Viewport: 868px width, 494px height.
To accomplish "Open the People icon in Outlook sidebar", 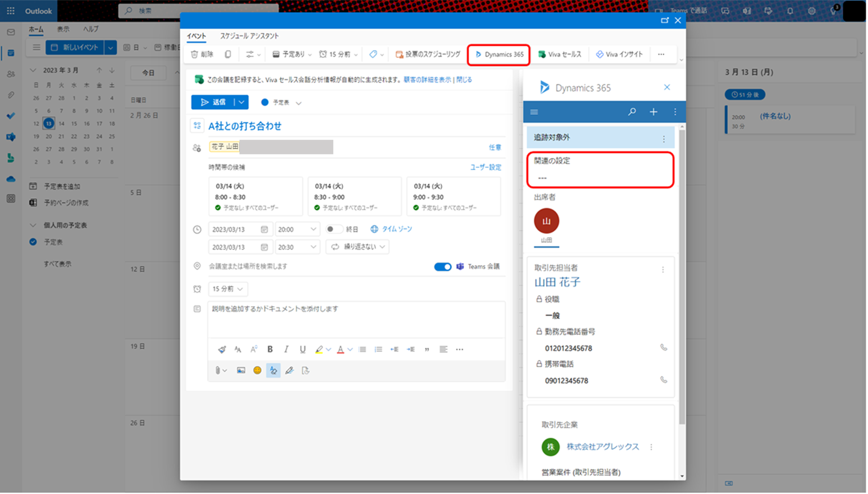I will tap(11, 74).
